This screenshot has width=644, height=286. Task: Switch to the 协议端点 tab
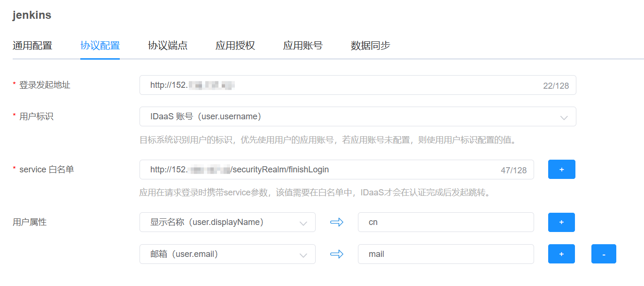tap(167, 46)
